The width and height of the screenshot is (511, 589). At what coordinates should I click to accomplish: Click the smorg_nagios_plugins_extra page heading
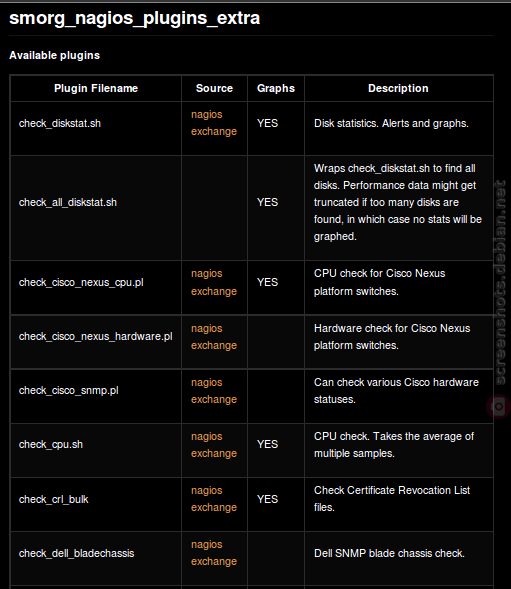click(135, 18)
